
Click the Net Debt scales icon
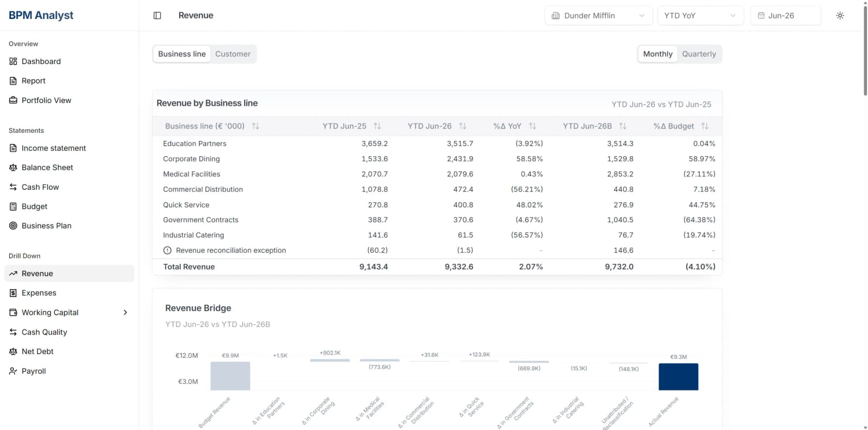click(x=13, y=351)
